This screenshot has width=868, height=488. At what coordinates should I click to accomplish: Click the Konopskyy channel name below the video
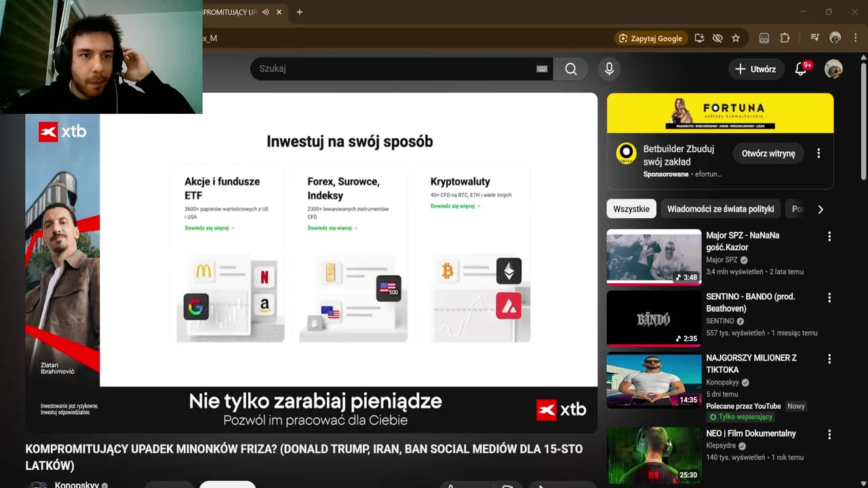77,485
